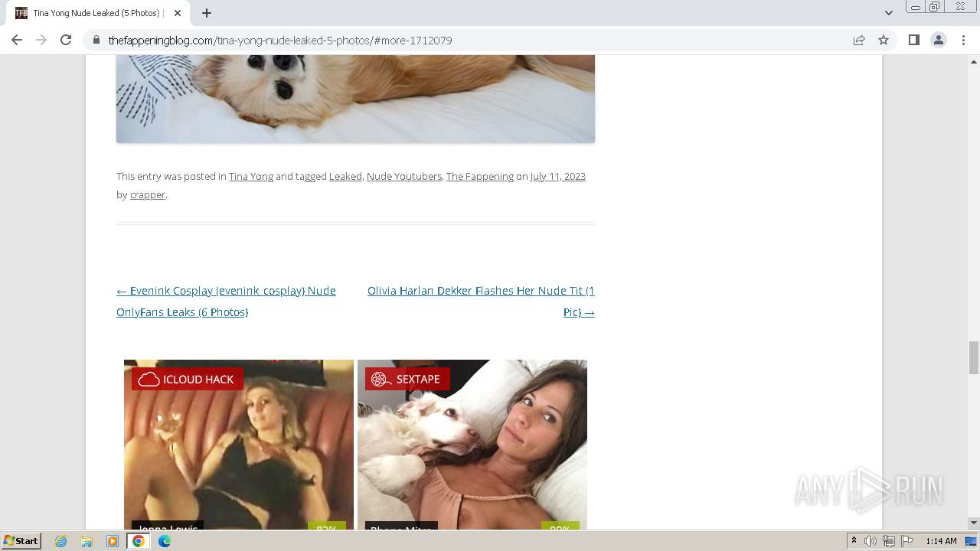This screenshot has height=551, width=980.
Task: Open the author link crapper
Action: [x=148, y=194]
